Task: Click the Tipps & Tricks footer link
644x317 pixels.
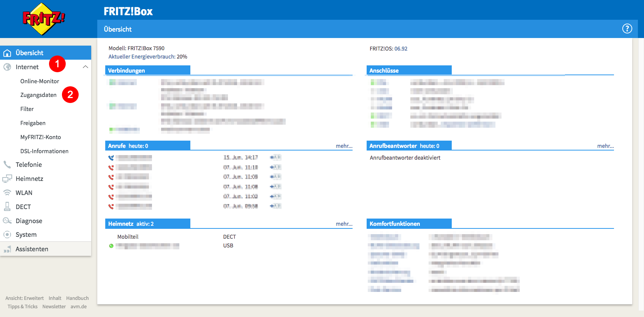Action: 22,307
